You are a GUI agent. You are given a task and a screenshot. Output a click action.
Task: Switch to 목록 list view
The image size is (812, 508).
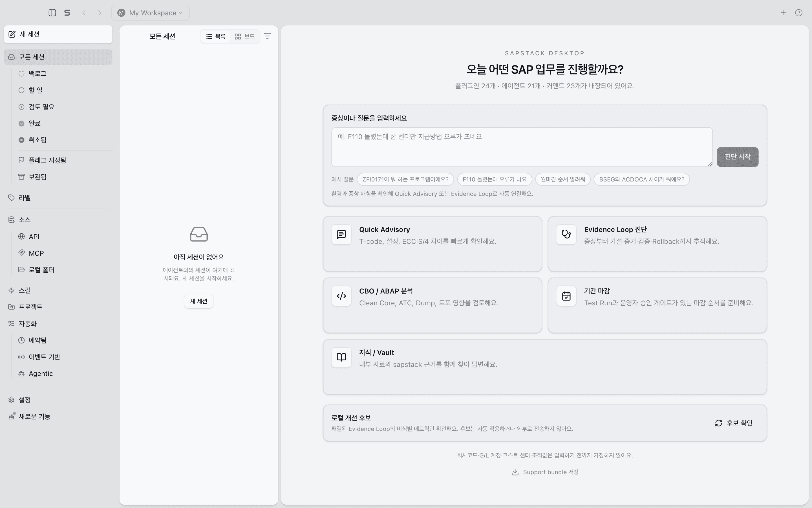click(x=215, y=36)
